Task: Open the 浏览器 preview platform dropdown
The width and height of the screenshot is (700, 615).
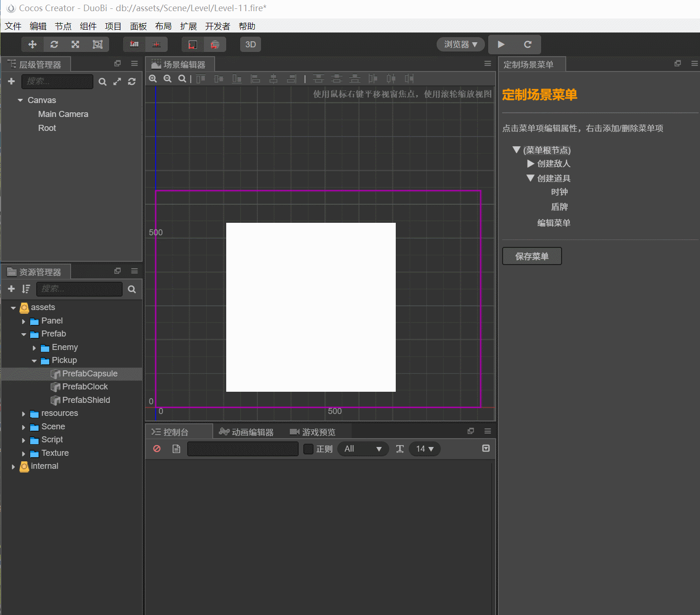Action: (460, 45)
